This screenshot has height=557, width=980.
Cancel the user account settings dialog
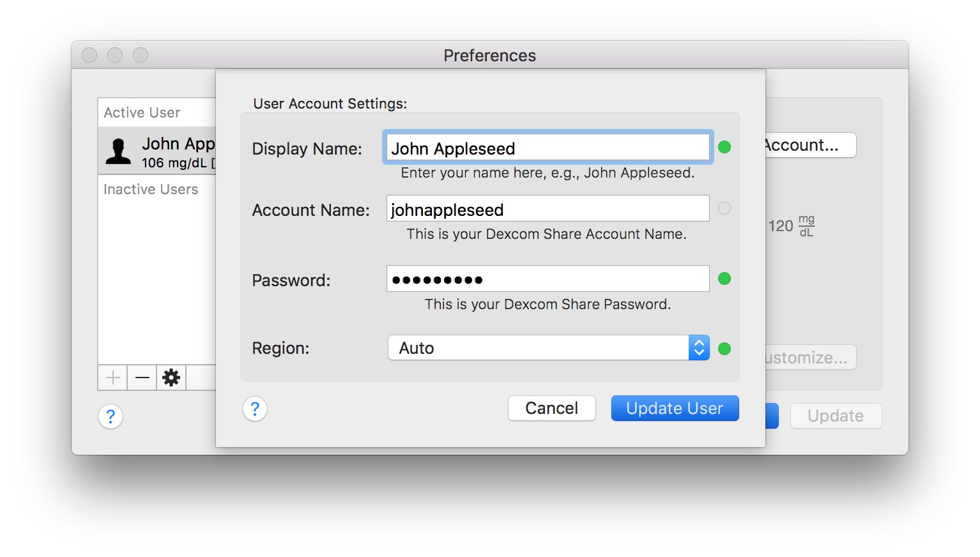point(551,408)
